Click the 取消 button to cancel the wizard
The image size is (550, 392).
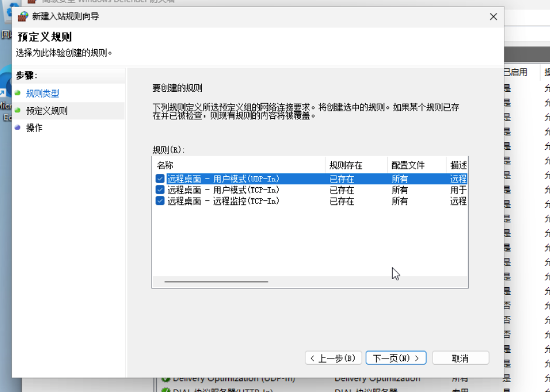tap(462, 357)
